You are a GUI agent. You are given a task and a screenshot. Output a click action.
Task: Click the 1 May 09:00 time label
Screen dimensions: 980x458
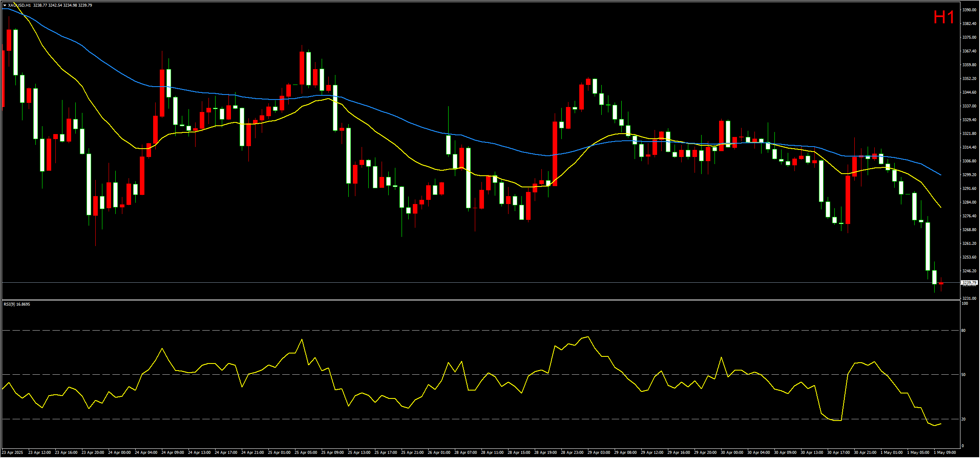click(945, 453)
